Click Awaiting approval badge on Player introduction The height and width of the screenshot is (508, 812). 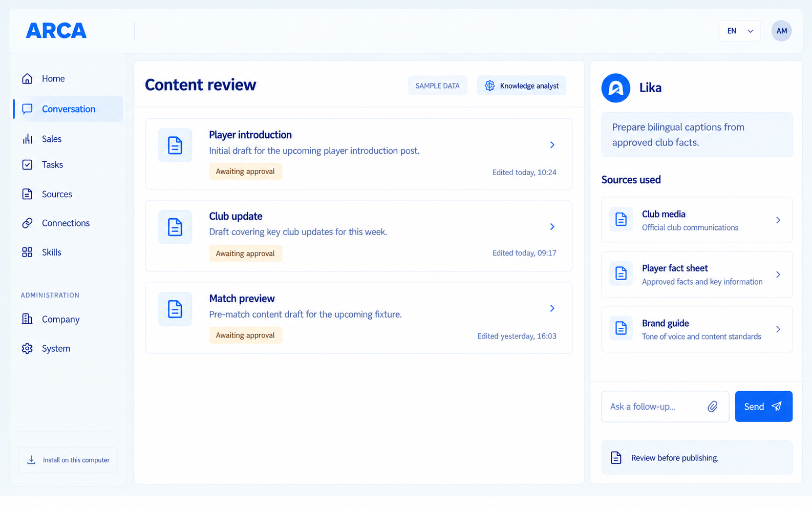coord(245,172)
